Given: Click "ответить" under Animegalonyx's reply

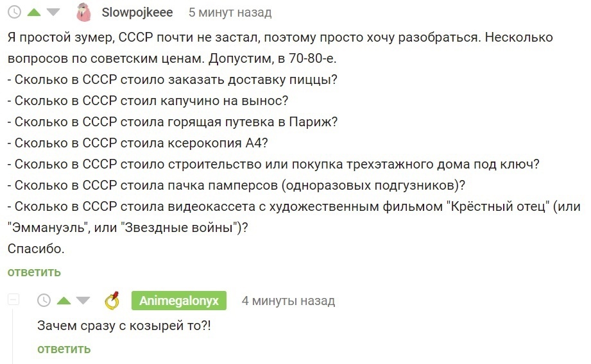Looking at the screenshot, I should (x=64, y=349).
